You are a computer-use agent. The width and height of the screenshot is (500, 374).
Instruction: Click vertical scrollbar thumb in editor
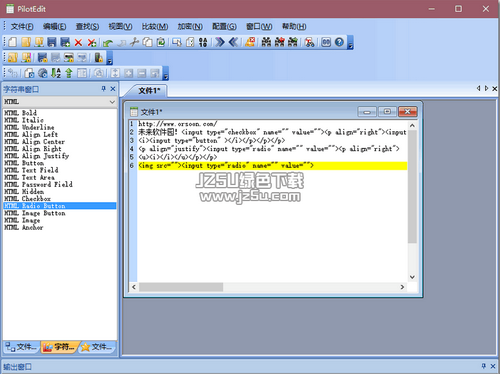pos(412,187)
